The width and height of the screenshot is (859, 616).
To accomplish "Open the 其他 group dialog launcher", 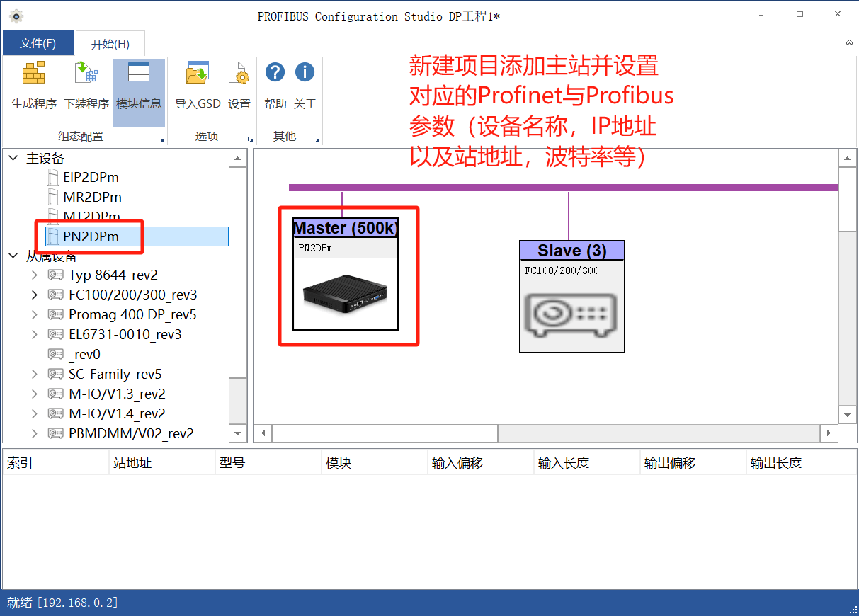I will click(316, 139).
